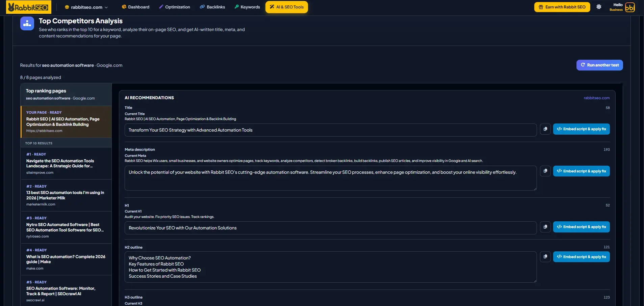The image size is (644, 306).
Task: Copy the suggested Title text
Action: (x=545, y=129)
